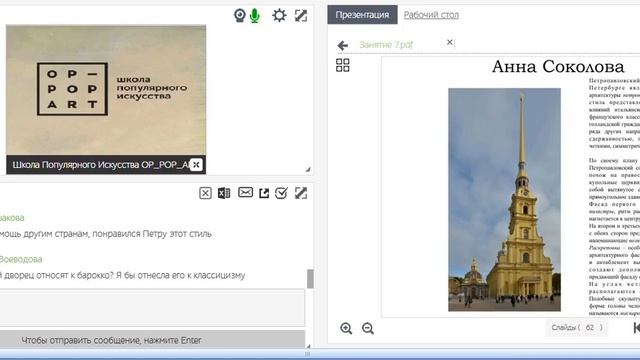Select the Презентация tab

(362, 15)
